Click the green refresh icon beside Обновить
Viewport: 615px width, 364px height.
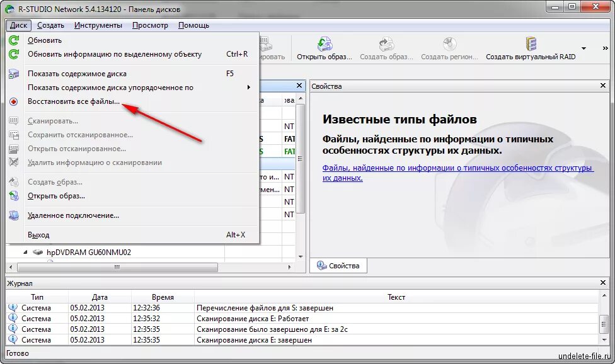(14, 40)
